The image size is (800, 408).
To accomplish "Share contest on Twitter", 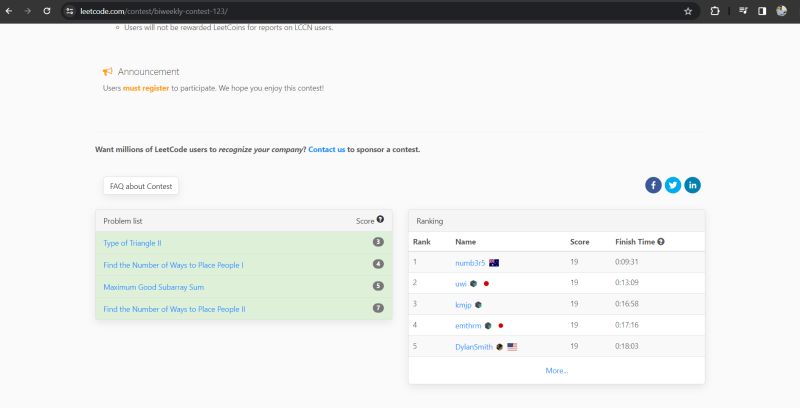I will 673,185.
